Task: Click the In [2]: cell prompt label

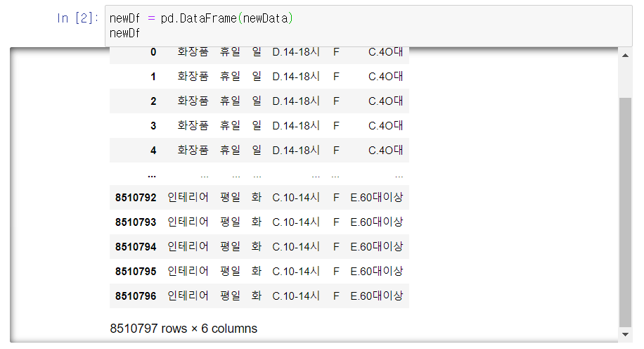Action: pos(77,18)
